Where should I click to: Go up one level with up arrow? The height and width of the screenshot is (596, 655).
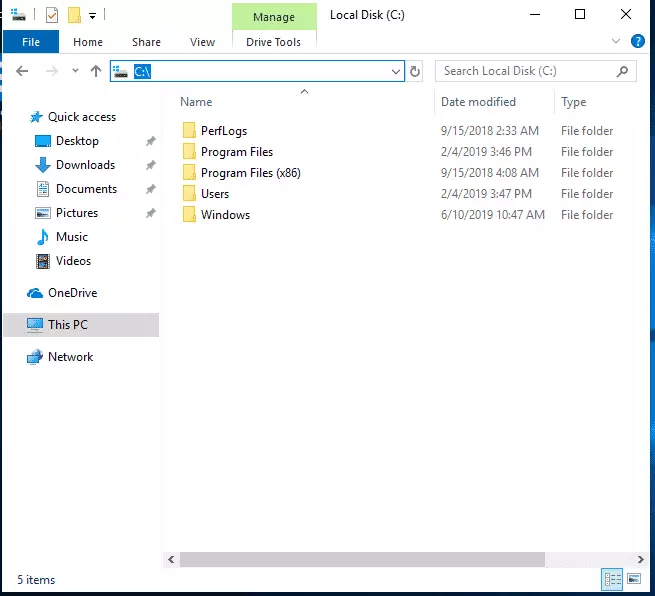pos(96,71)
